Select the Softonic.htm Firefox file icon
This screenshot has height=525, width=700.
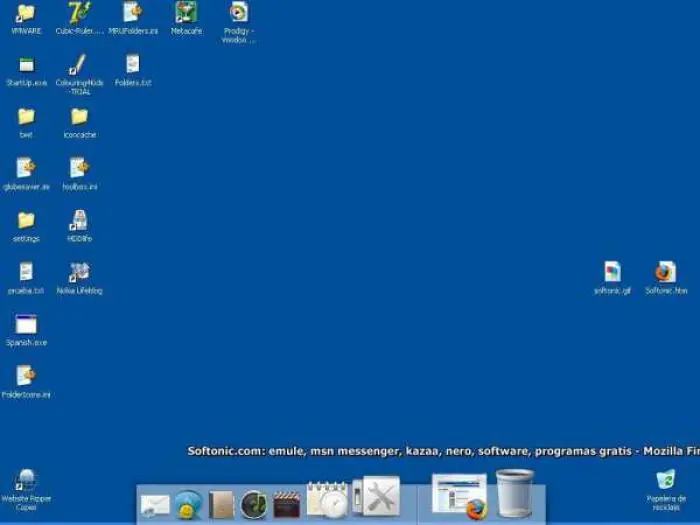click(x=666, y=278)
